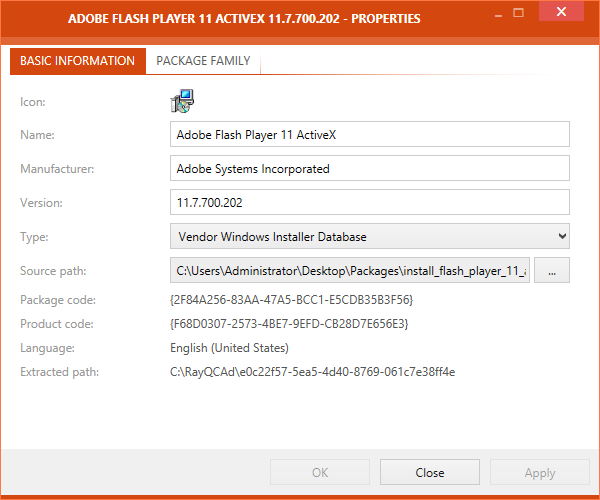Open the Type dropdown list
Screen dimensions: 600x500
click(369, 236)
